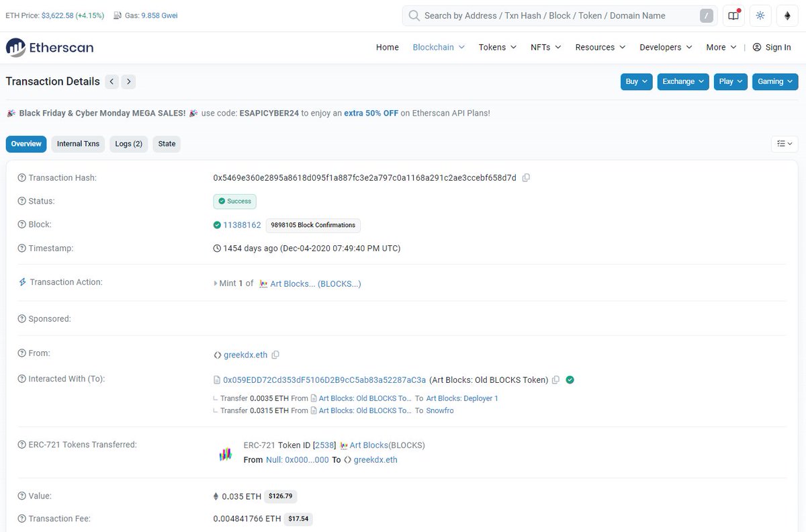Screen dimensions: 806x532
Task: Open the NFTs dropdown menu
Action: click(x=546, y=47)
